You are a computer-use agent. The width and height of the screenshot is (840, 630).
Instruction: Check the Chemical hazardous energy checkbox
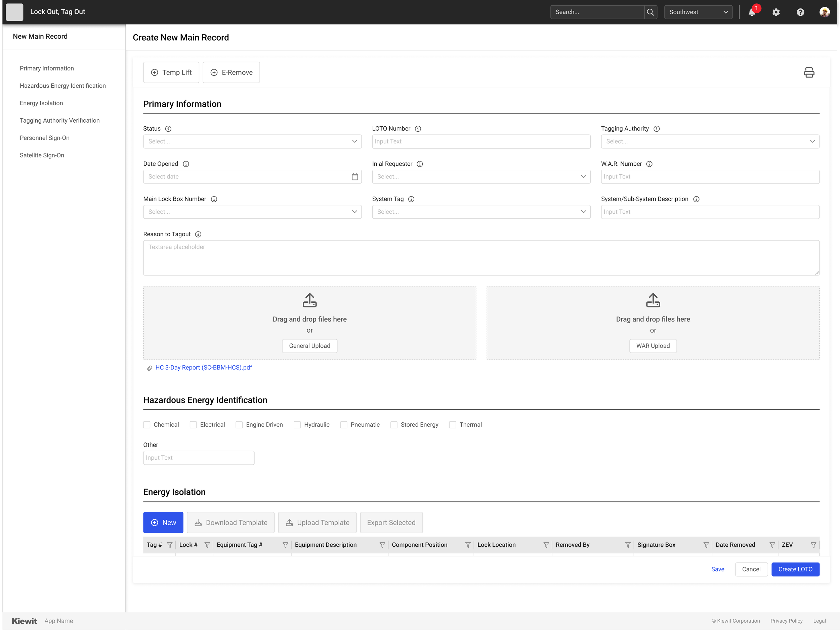point(147,425)
